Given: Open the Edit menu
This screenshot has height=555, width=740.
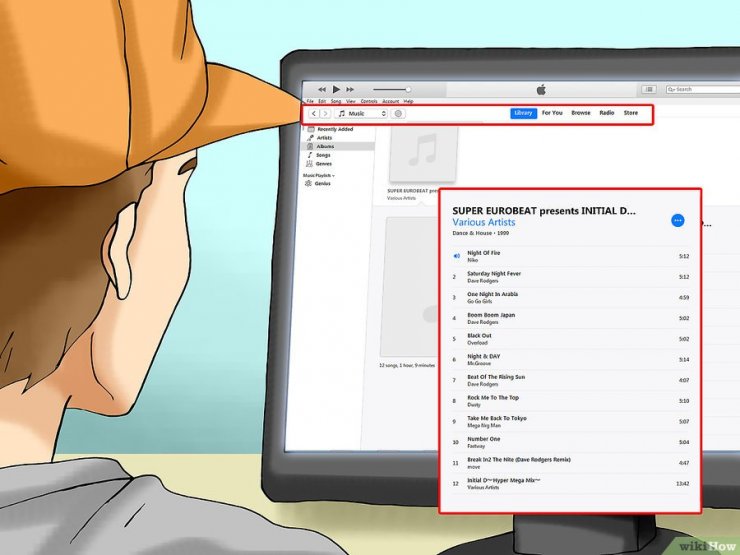Looking at the screenshot, I should click(x=322, y=101).
